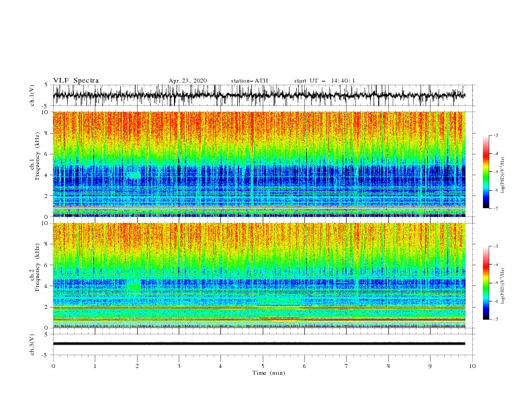Click time axis tick label "5"
The image size is (532, 411).
(263, 366)
